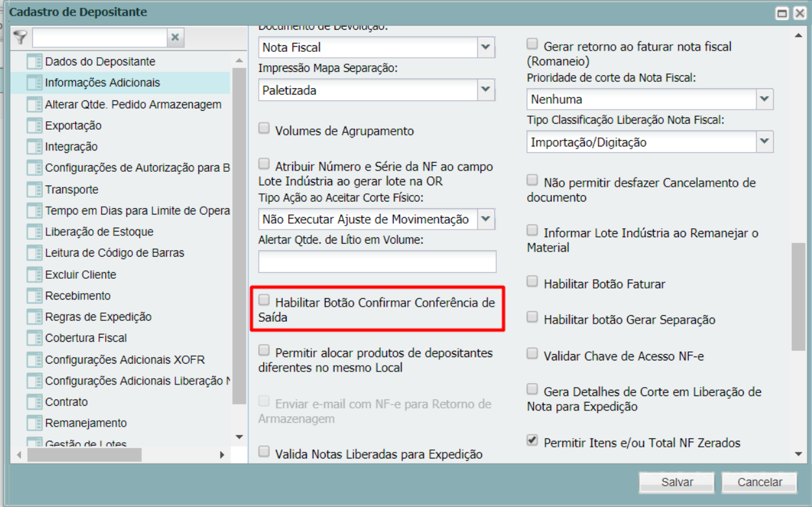Screen dimensions: 812x507
Task: Click the Transporte item icon
Action: click(x=34, y=190)
